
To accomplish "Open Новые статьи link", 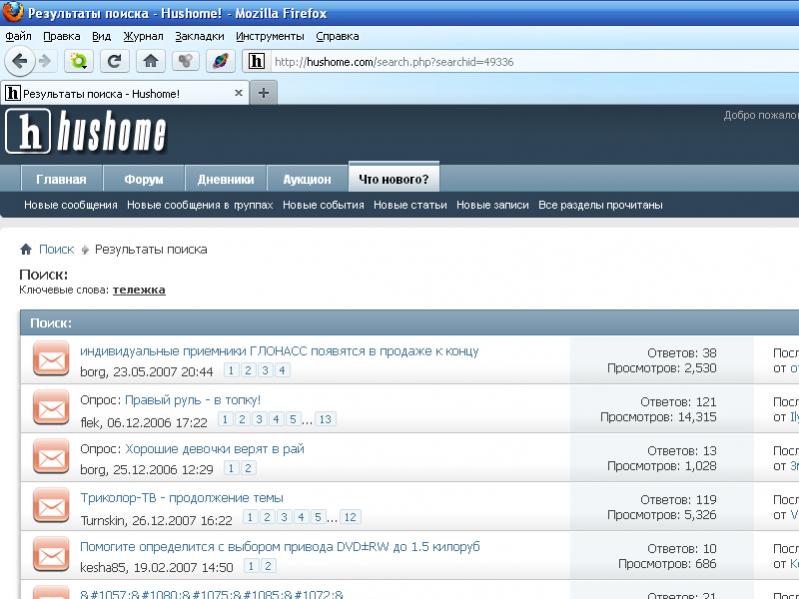I will 410,205.
